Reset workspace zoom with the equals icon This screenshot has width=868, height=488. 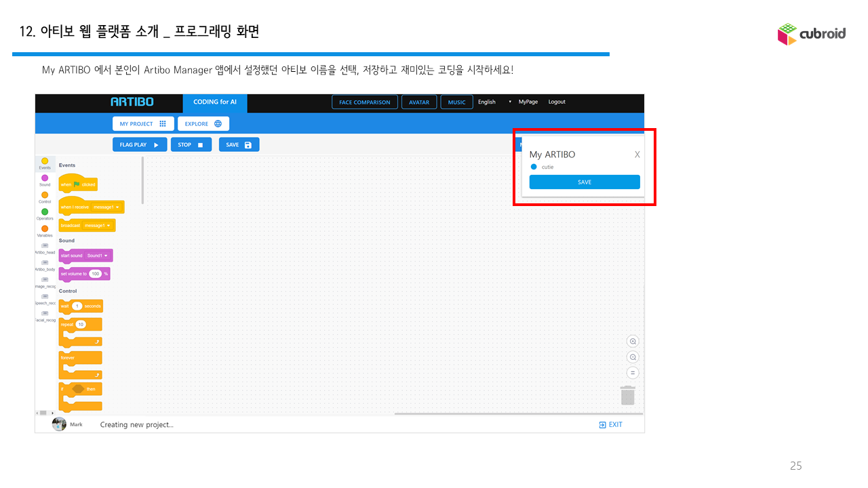tap(633, 373)
